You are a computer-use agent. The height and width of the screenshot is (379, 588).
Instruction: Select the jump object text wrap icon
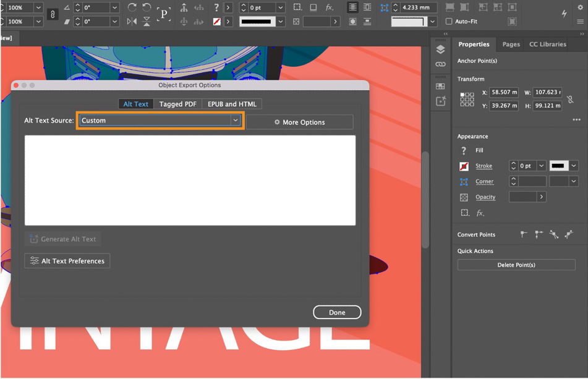tap(367, 22)
